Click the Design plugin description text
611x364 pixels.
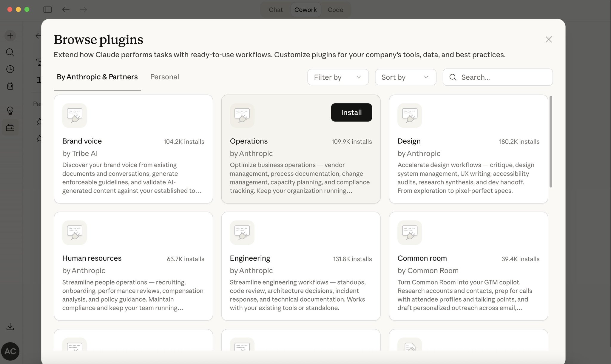pyautogui.click(x=466, y=178)
